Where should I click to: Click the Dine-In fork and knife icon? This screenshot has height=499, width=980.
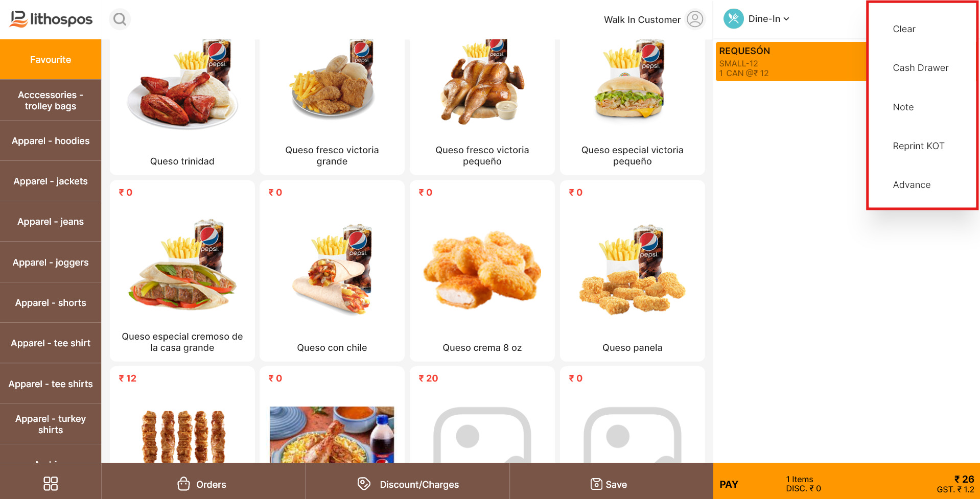[x=733, y=19]
